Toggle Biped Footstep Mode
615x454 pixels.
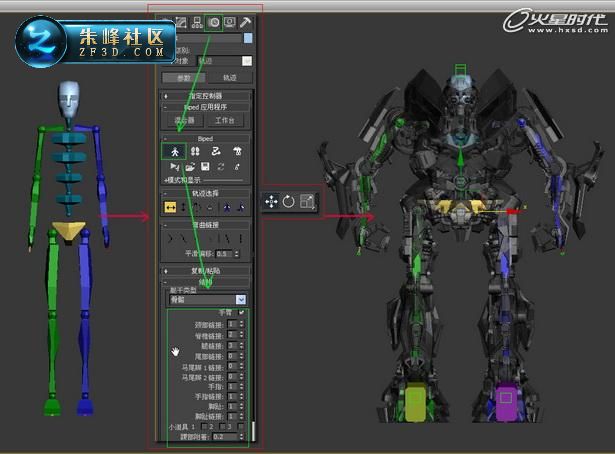point(195,151)
